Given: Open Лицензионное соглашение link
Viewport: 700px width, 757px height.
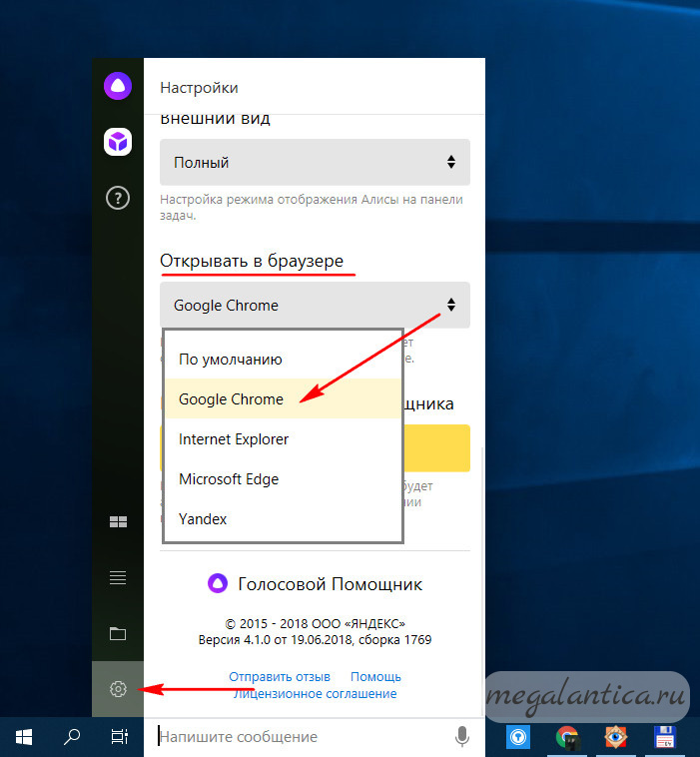Looking at the screenshot, I should pyautogui.click(x=316, y=694).
